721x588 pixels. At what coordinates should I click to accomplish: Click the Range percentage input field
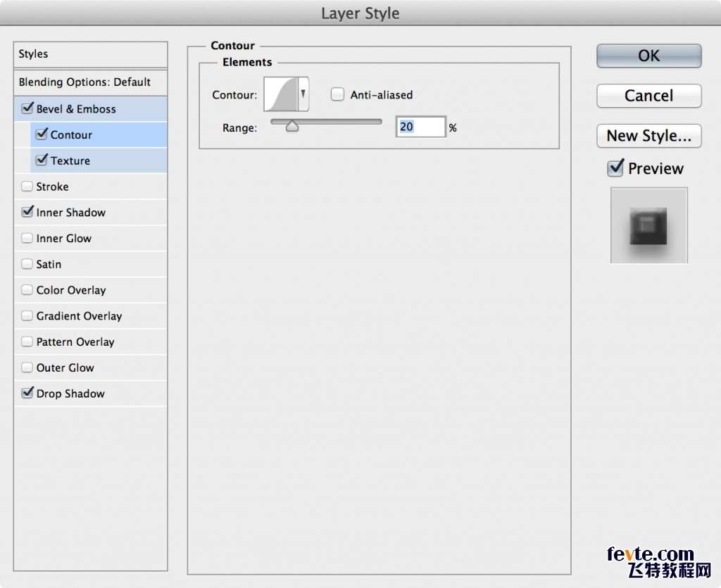pyautogui.click(x=420, y=127)
